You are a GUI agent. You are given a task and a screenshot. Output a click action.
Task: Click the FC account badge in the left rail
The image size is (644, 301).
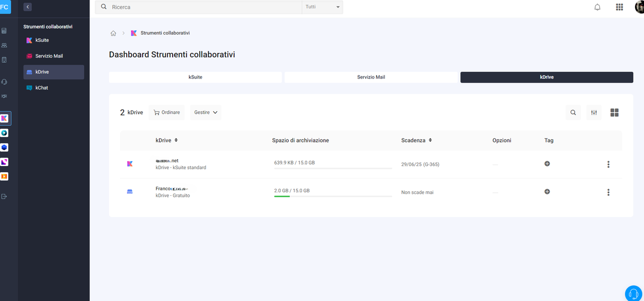5,7
